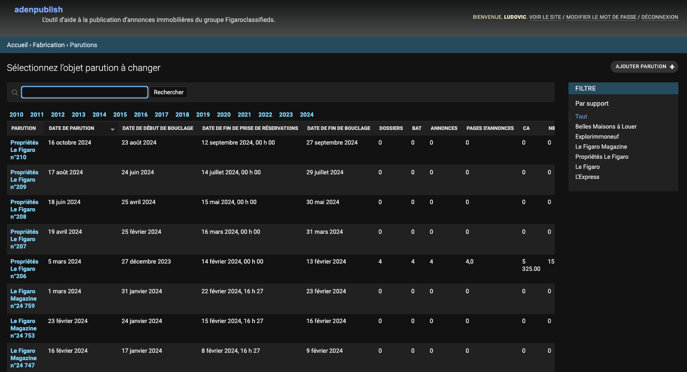Filter by year 2015
Screen dimensions: 687x372
coord(120,114)
